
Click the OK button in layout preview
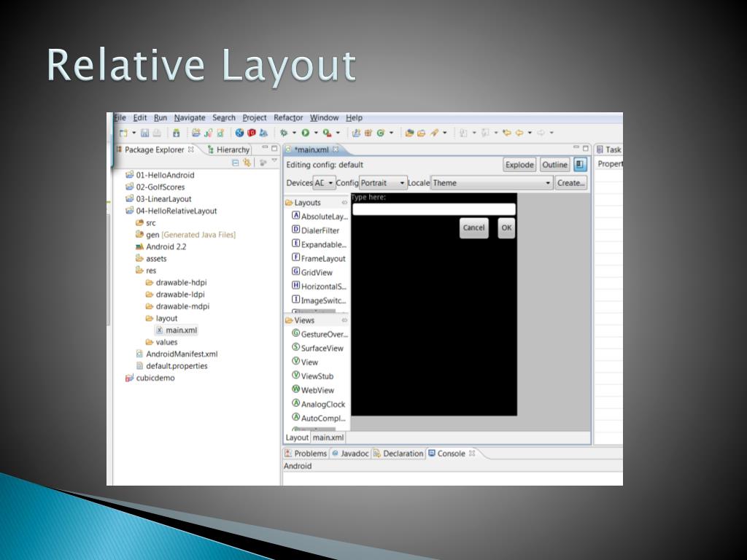coord(506,227)
